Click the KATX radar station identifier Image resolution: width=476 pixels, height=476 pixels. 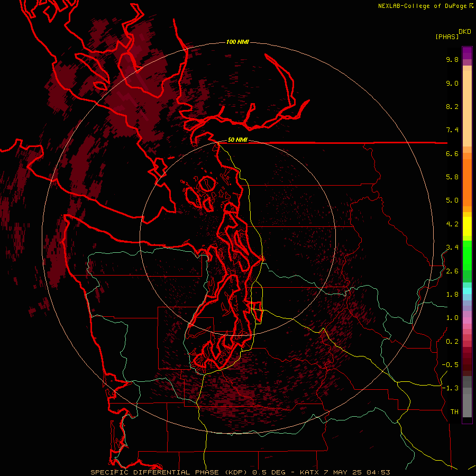click(x=309, y=472)
